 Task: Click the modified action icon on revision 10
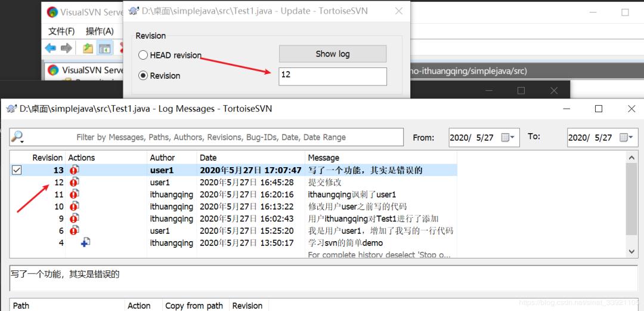pyautogui.click(x=75, y=206)
